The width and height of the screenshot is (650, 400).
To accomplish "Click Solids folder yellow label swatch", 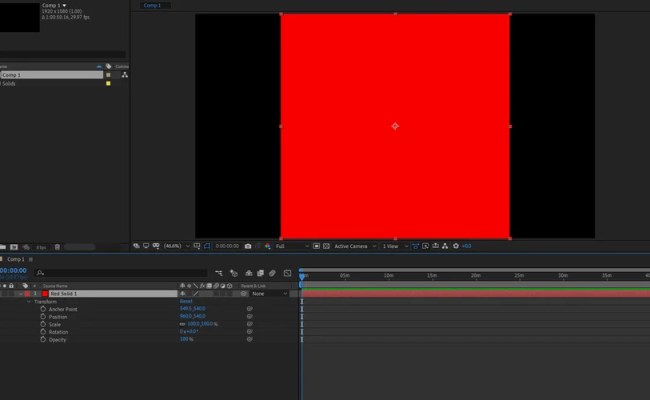I will (108, 83).
